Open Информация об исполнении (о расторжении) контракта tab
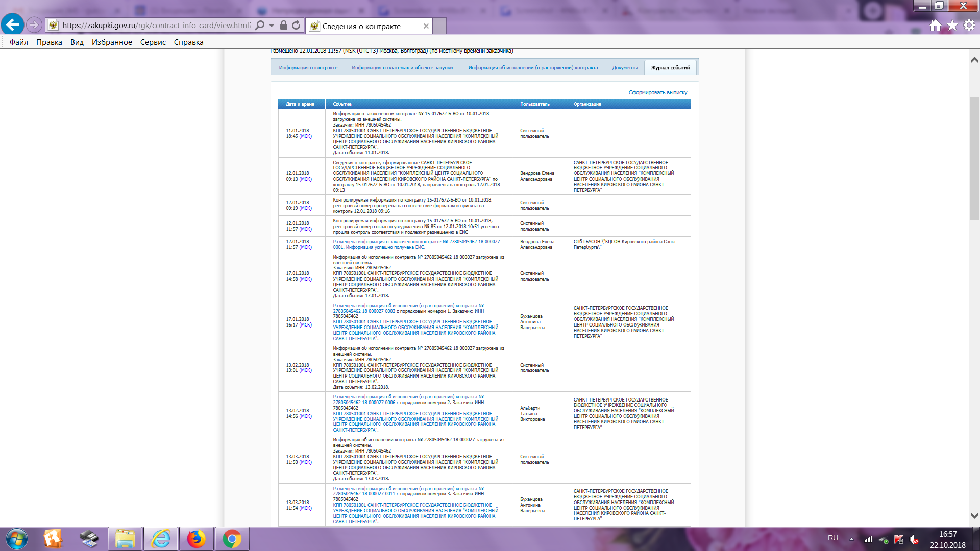Screen dimensions: 980x551 click(x=533, y=68)
